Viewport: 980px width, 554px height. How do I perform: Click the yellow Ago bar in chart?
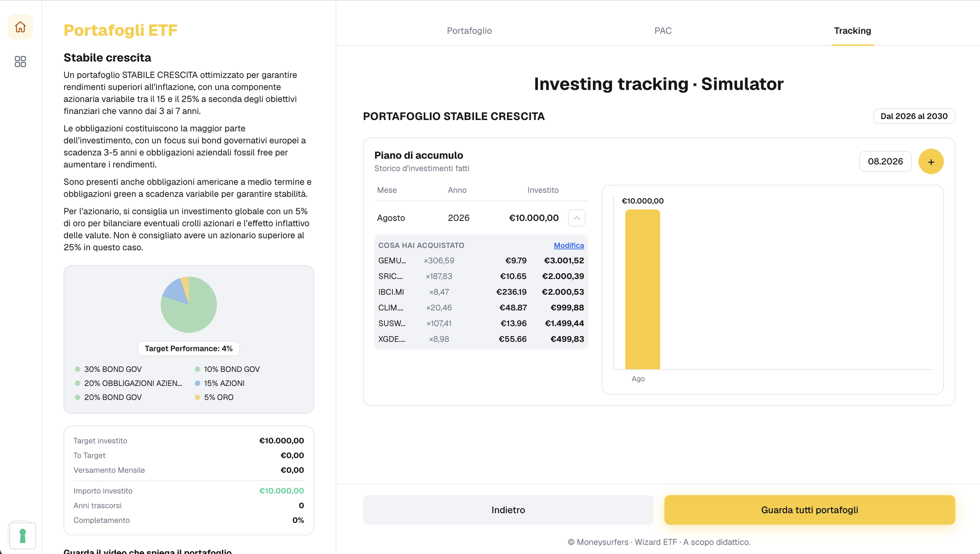pyautogui.click(x=642, y=289)
